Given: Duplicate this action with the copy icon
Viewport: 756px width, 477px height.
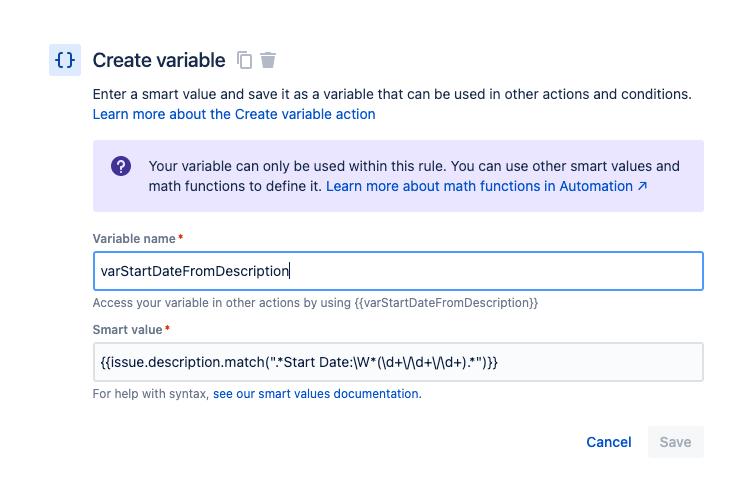Looking at the screenshot, I should (x=244, y=60).
